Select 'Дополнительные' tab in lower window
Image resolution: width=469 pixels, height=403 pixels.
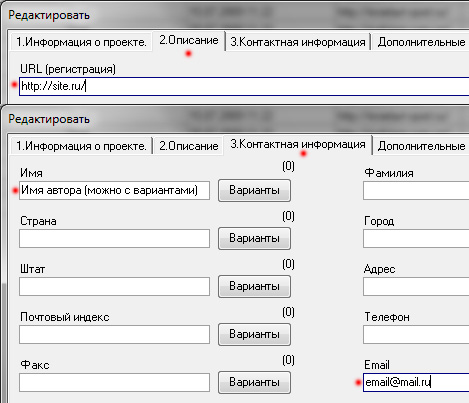pos(421,146)
